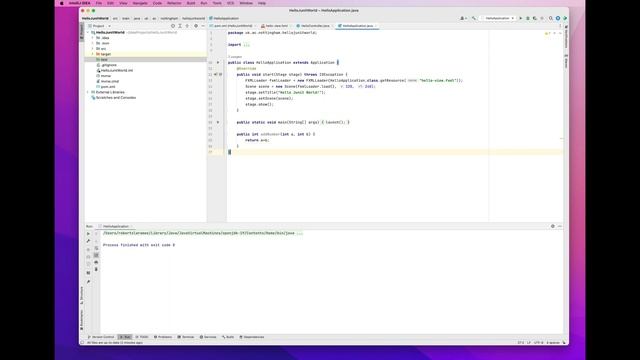Click the Select Opened File target icon
640x360 pixels.
(x=173, y=26)
